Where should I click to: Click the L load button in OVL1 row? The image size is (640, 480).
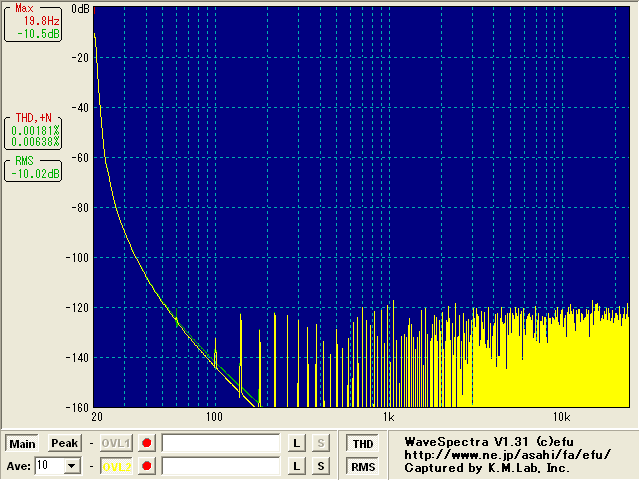click(296, 443)
